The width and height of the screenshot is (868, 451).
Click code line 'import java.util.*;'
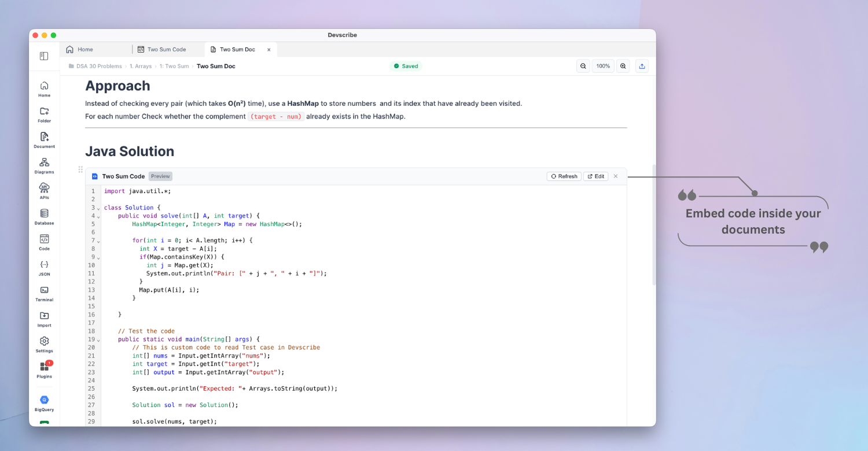pyautogui.click(x=138, y=191)
